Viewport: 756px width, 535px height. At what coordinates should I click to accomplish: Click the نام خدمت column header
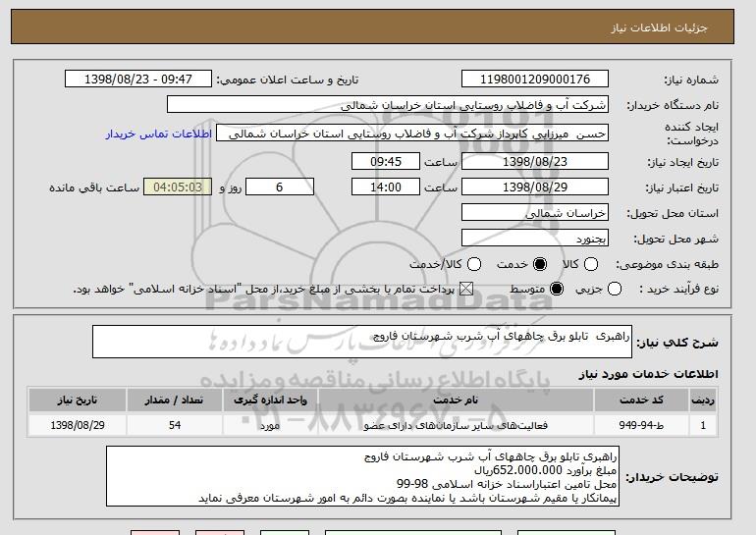[456, 401]
